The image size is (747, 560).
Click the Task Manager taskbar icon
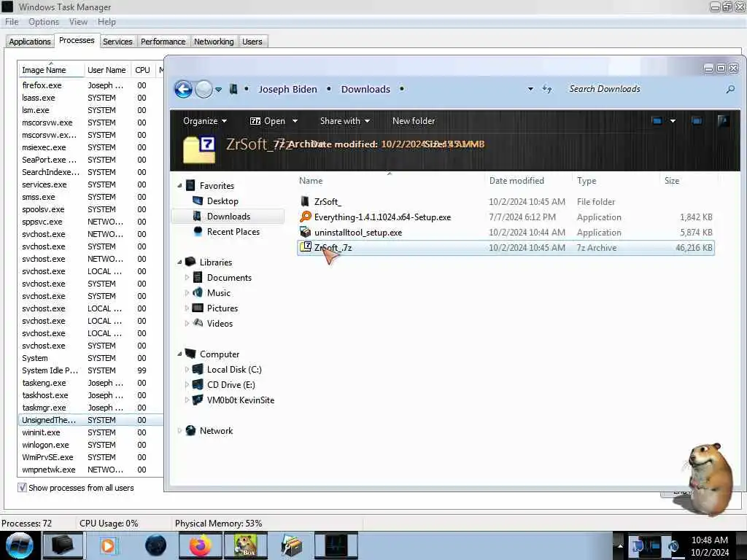click(336, 545)
